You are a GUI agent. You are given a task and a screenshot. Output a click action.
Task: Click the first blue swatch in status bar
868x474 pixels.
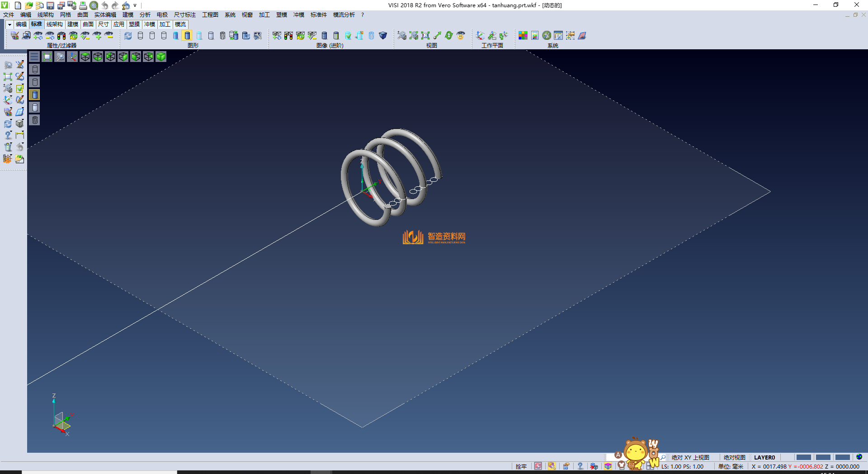coord(803,457)
